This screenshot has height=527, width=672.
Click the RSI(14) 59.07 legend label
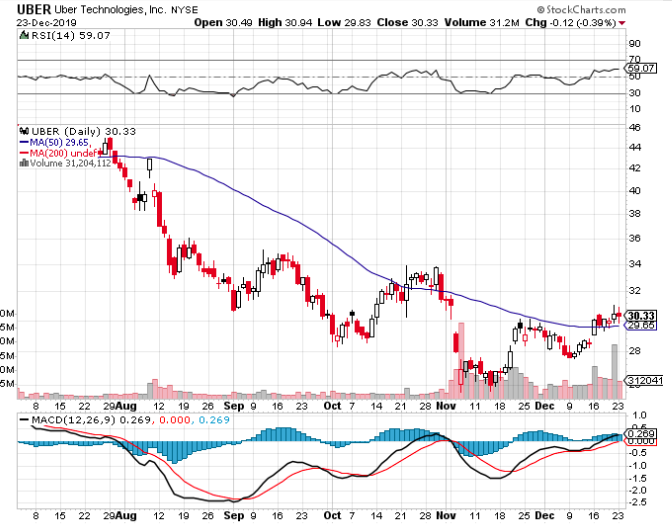(x=71, y=36)
